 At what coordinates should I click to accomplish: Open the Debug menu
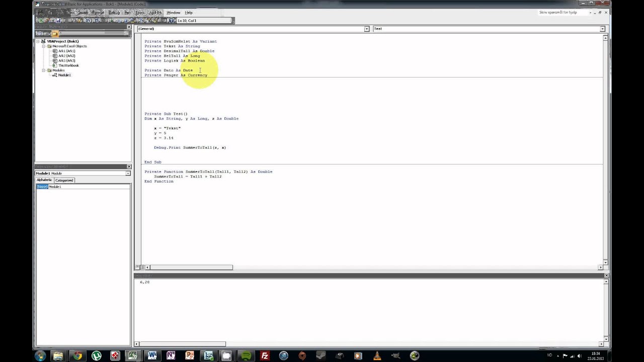point(114,13)
